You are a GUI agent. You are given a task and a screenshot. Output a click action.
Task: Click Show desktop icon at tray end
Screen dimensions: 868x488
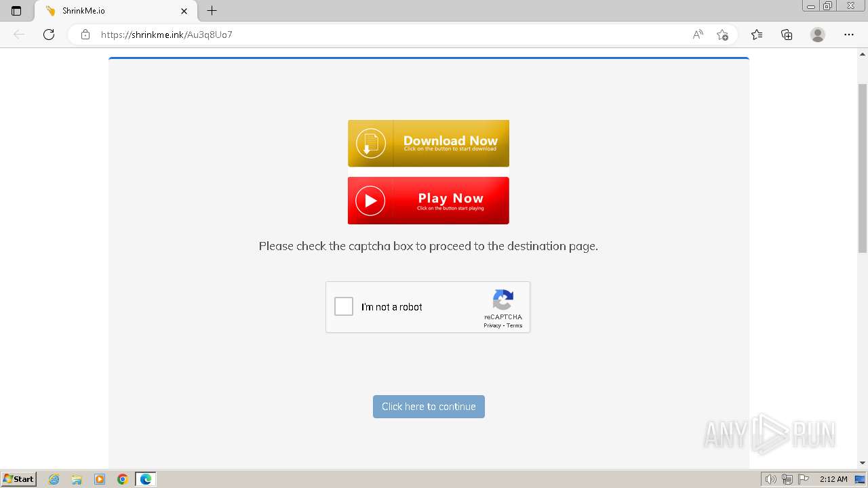(x=860, y=479)
